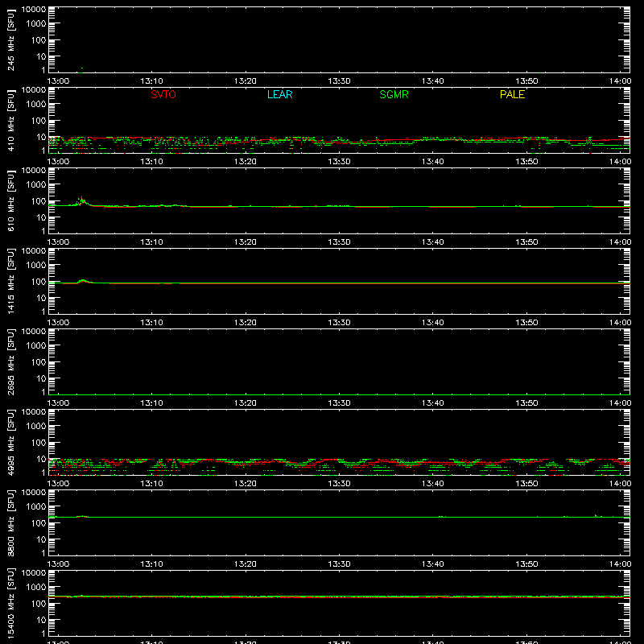Select the 15400 MHz [SFU] axis title

point(10,604)
